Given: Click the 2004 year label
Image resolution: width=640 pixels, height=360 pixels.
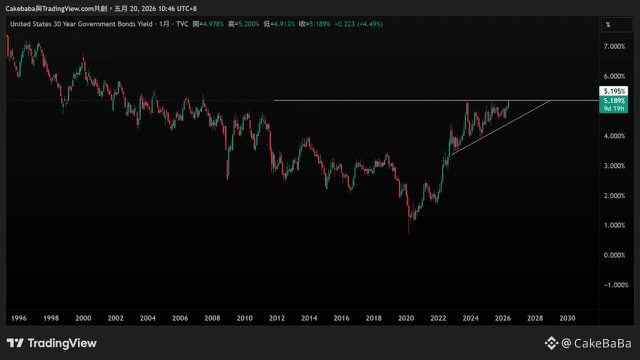Looking at the screenshot, I should coord(148,318).
